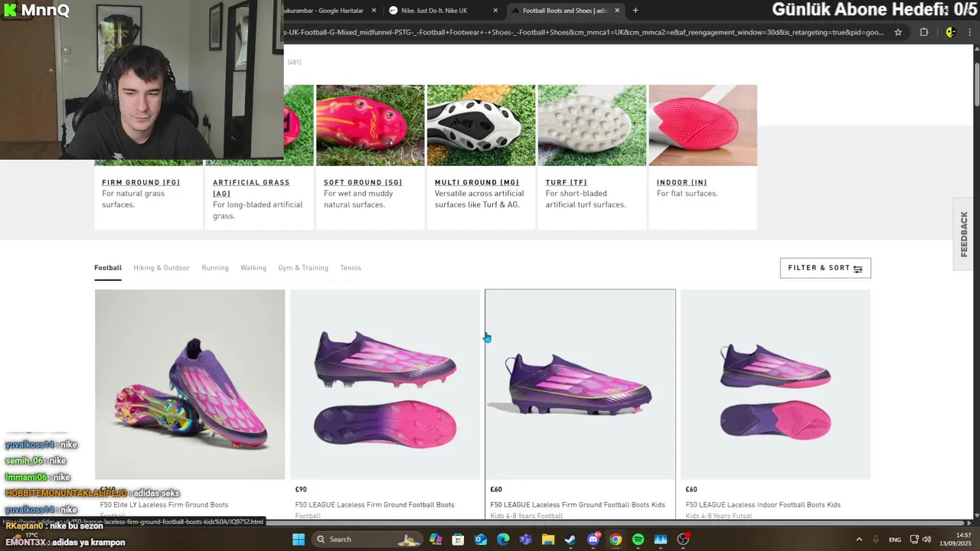This screenshot has height=551, width=980.
Task: Open Filter & Sort panel
Action: [x=825, y=268]
